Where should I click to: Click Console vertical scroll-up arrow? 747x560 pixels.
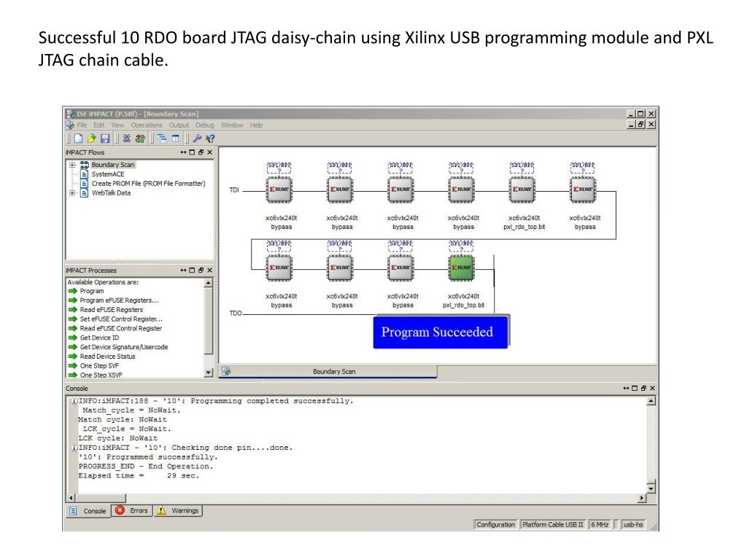pyautogui.click(x=651, y=402)
